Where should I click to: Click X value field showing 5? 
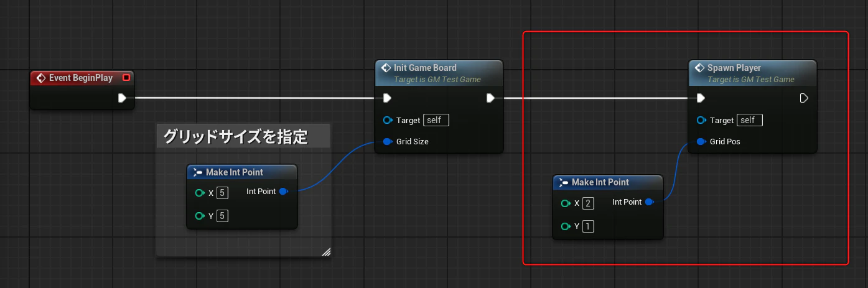[222, 193]
